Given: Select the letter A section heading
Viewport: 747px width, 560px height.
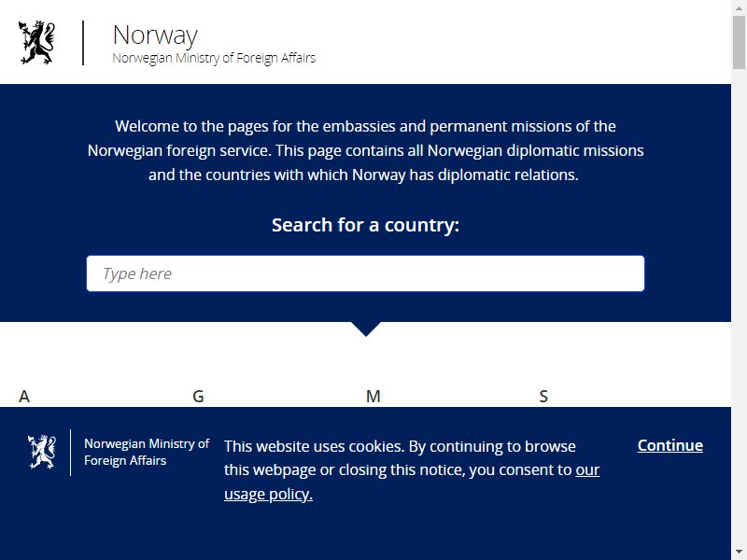Looking at the screenshot, I should 24,396.
